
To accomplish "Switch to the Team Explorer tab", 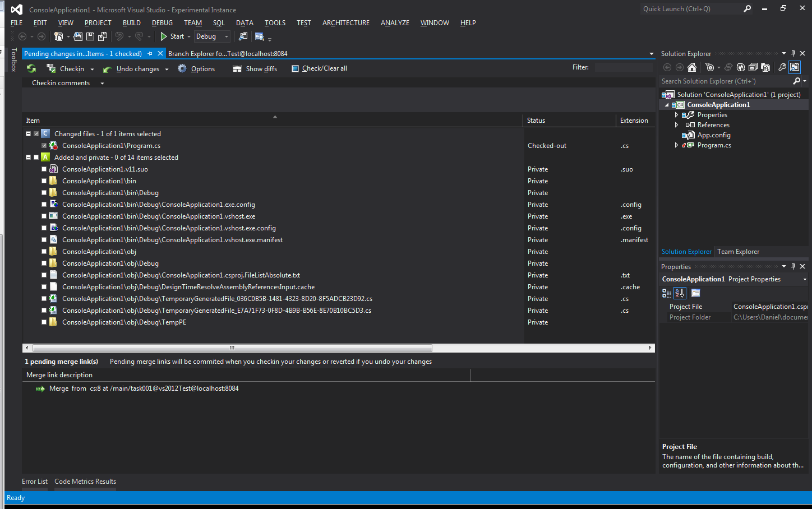I will tap(738, 251).
